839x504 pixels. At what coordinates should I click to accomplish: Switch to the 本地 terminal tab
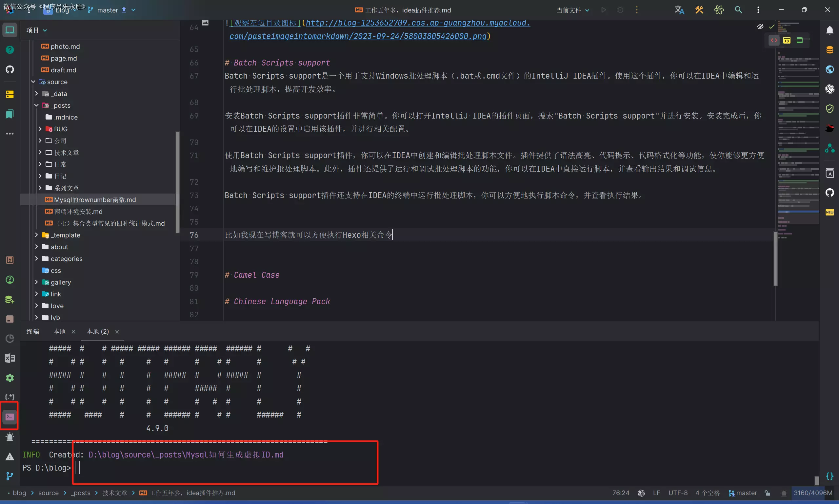point(59,331)
